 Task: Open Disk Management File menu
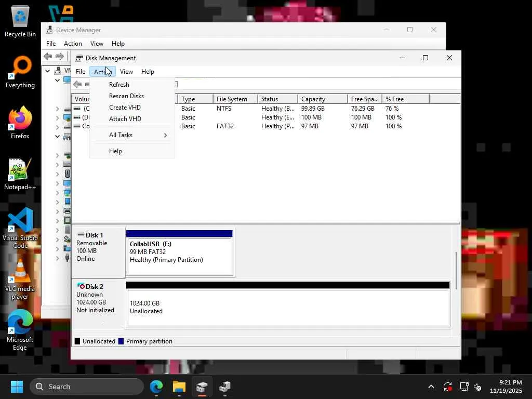tap(81, 72)
